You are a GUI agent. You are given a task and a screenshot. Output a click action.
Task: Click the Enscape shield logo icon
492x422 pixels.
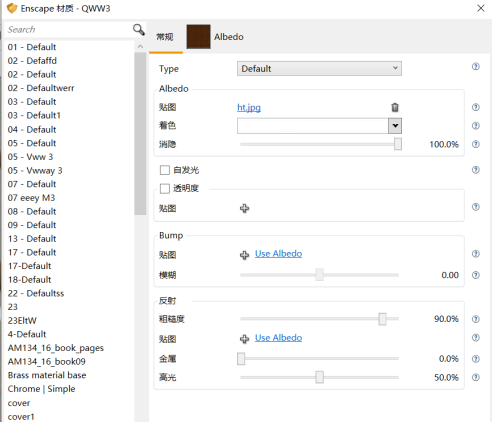pyautogui.click(x=12, y=8)
